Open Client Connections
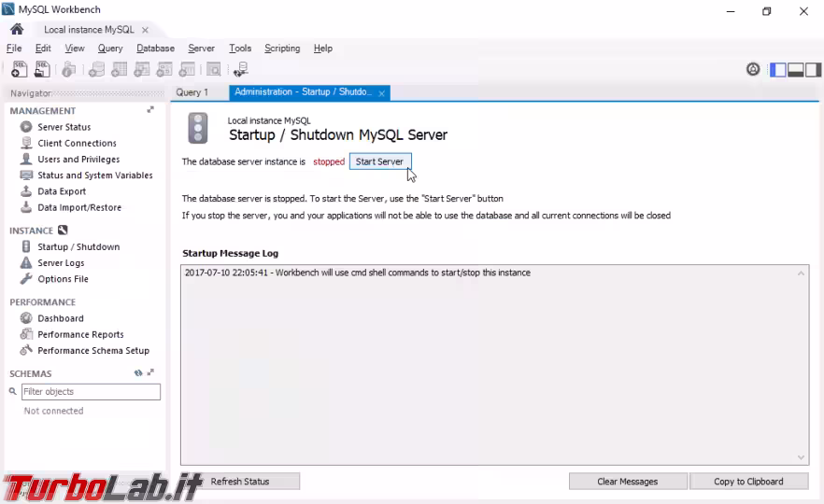Image resolution: width=824 pixels, height=504 pixels. [x=77, y=143]
